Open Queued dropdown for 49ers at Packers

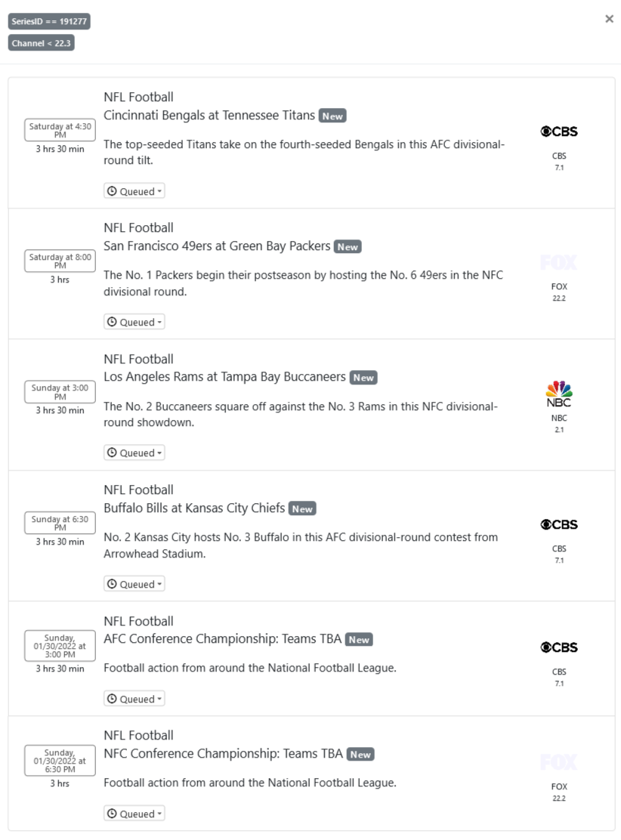pos(134,323)
